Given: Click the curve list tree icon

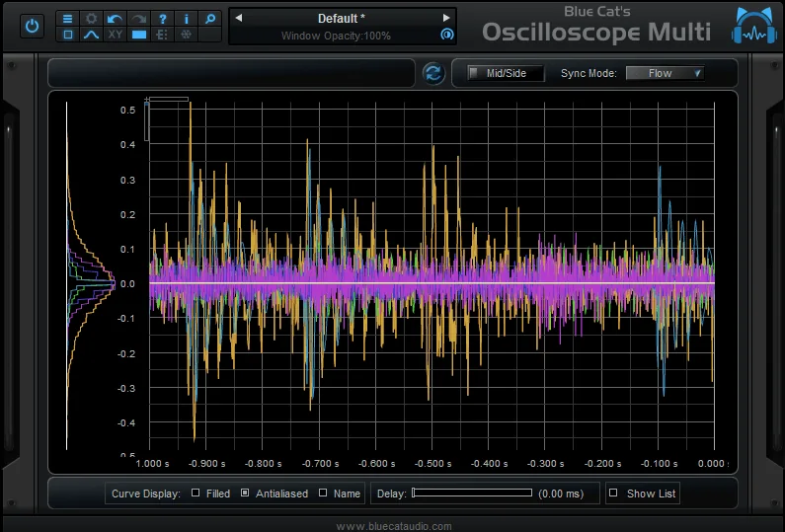Looking at the screenshot, I should (x=162, y=35).
